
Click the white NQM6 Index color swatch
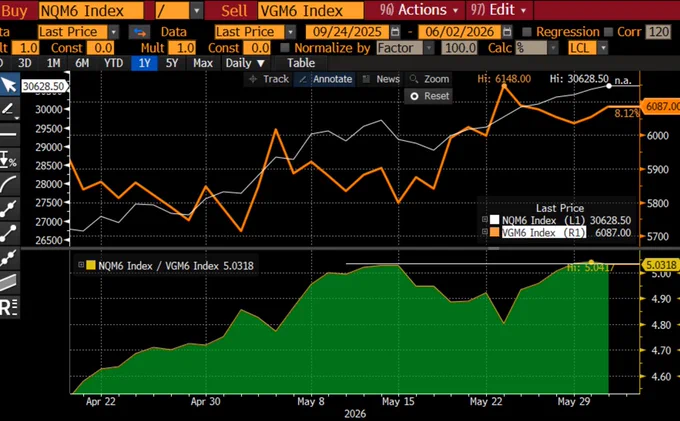click(x=494, y=219)
